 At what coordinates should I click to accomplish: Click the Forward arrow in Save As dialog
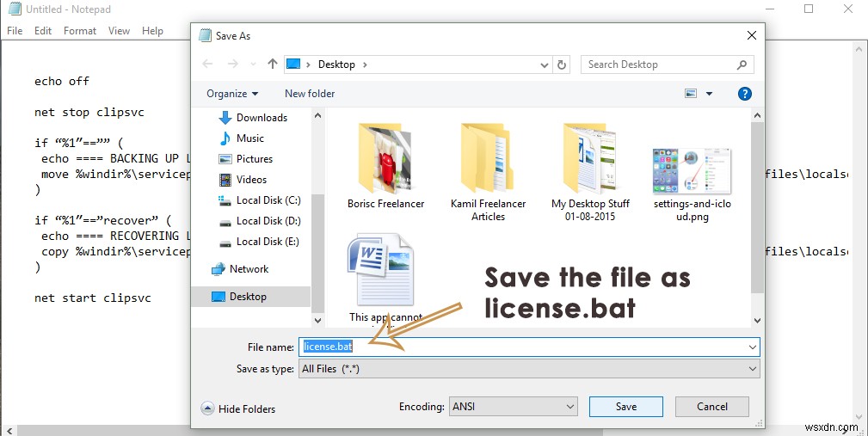click(233, 64)
